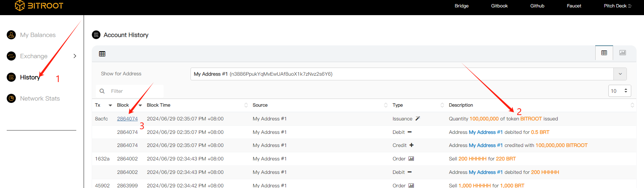
Task: Open the History page
Action: pyautogui.click(x=30, y=77)
